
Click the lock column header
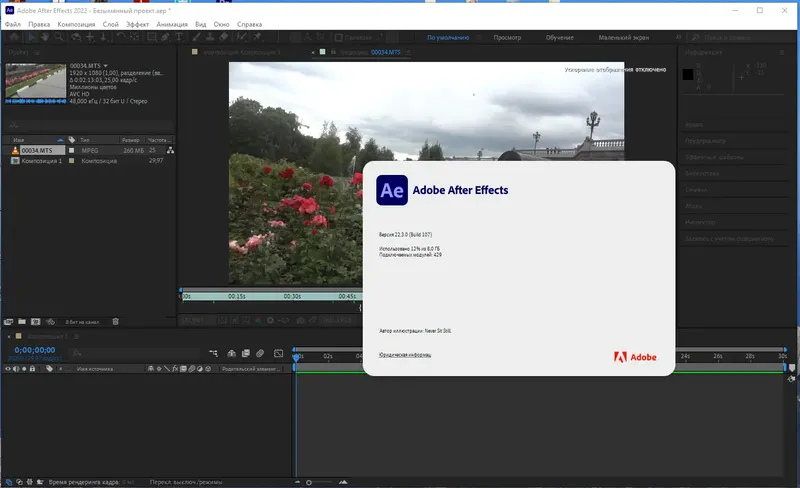tap(32, 369)
